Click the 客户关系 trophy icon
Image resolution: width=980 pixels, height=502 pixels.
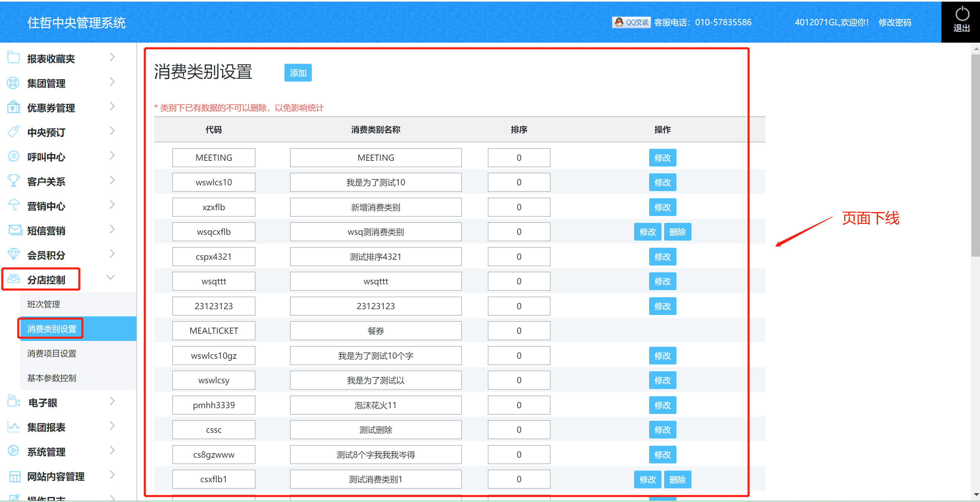pos(14,181)
